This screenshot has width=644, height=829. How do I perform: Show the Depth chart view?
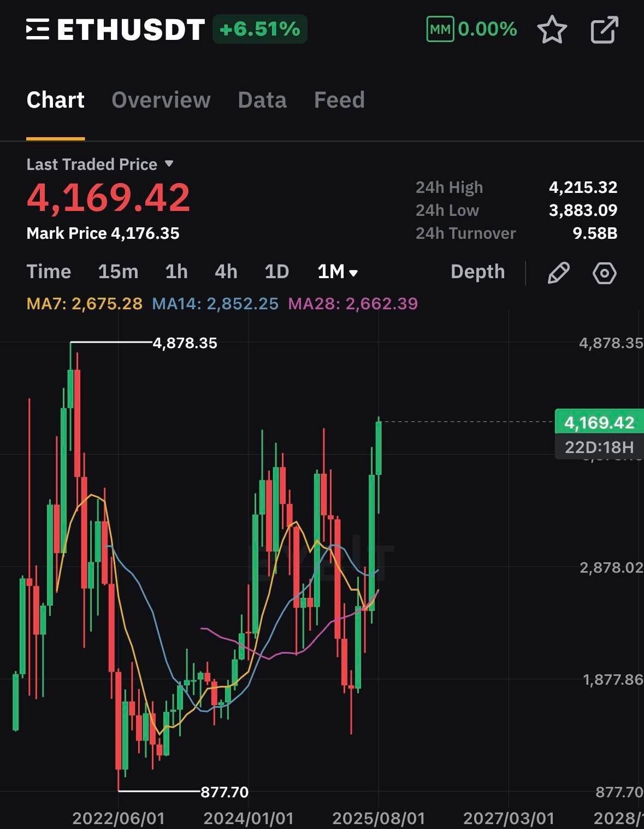(x=477, y=272)
